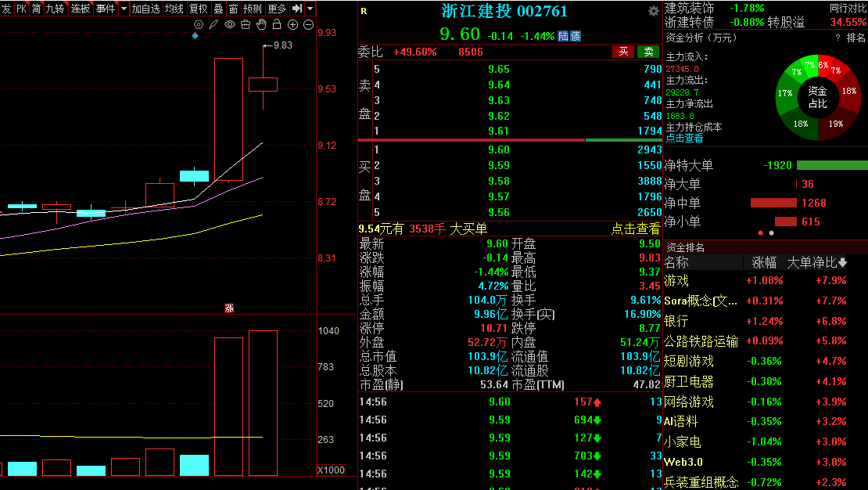Image resolution: width=868 pixels, height=490 pixels.
Task: Open chart settings gear icon above K-line
Action: [x=198, y=24]
